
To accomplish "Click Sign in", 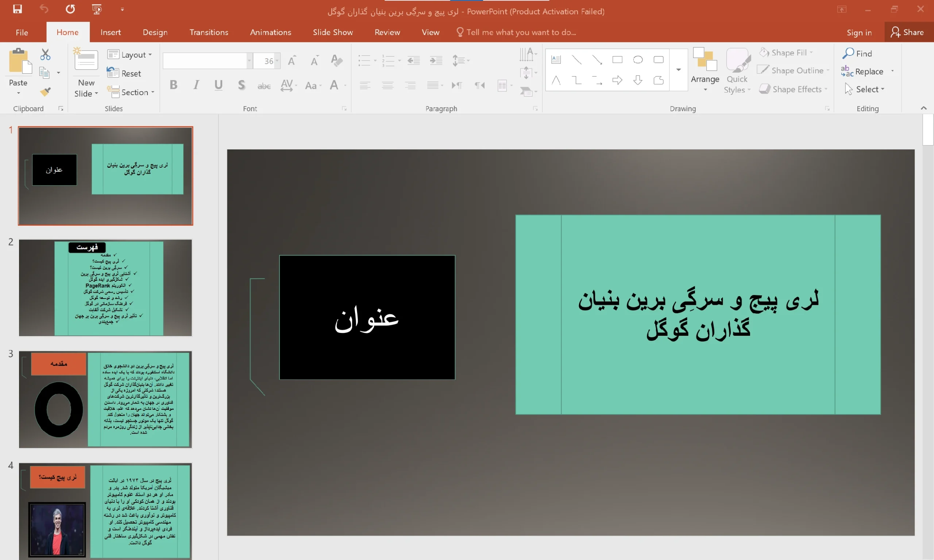I will tap(859, 32).
